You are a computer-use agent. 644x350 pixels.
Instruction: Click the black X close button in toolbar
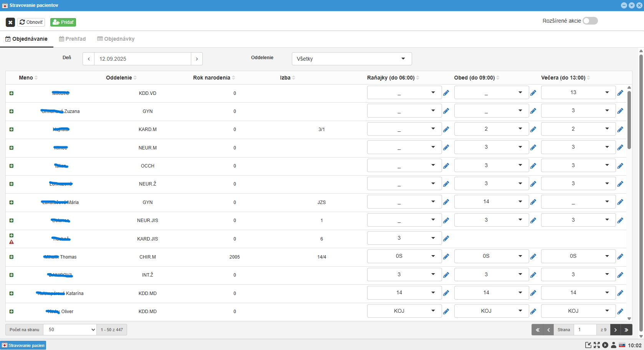tap(10, 22)
